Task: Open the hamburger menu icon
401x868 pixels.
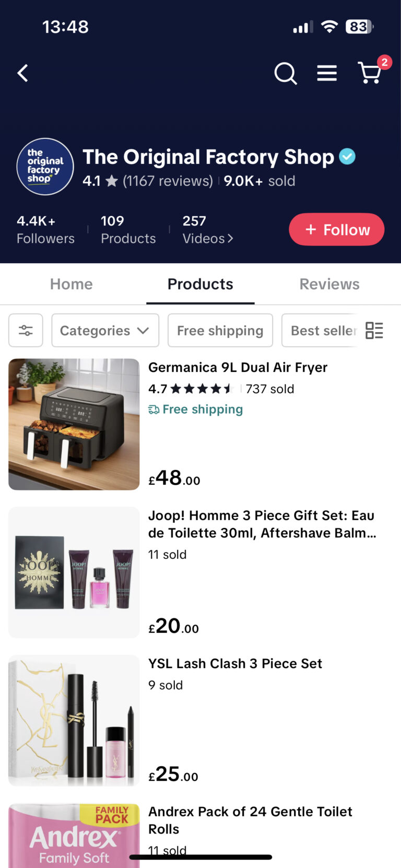Action: coord(327,73)
